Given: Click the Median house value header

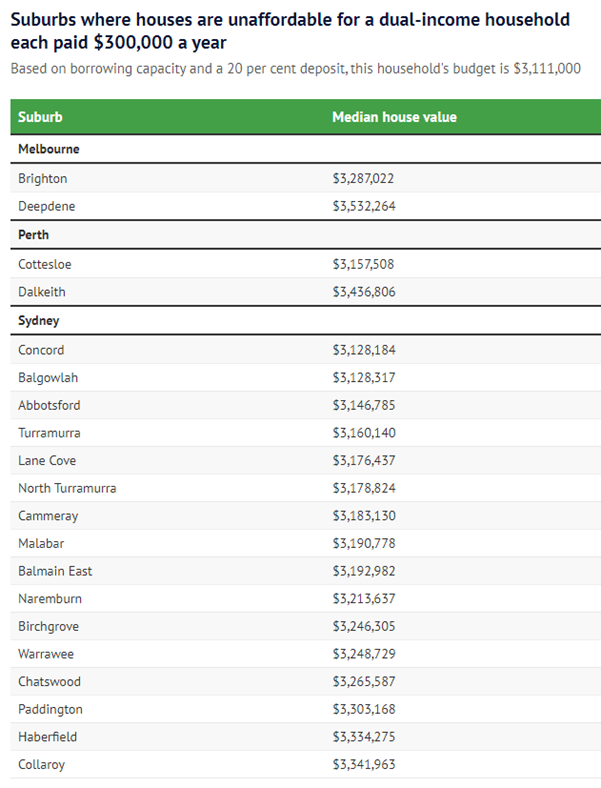Looking at the screenshot, I should [394, 117].
